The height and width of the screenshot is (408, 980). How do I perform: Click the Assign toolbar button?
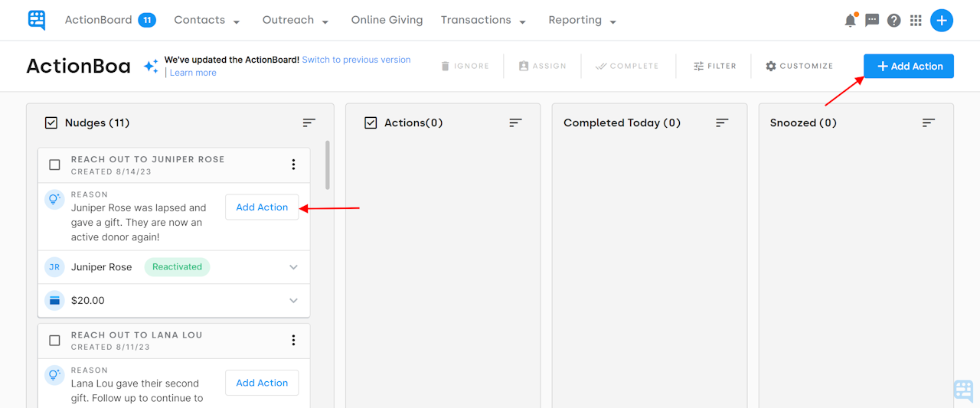(x=543, y=66)
